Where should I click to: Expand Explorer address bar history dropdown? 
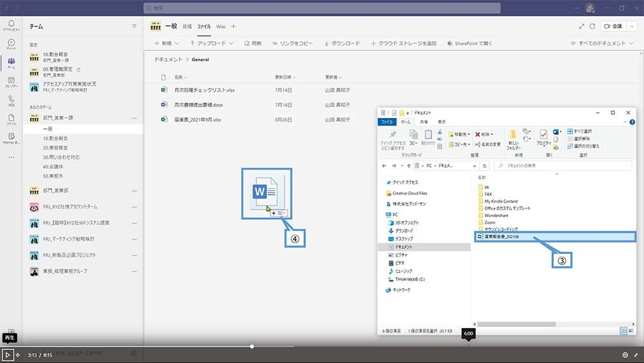[475, 166]
